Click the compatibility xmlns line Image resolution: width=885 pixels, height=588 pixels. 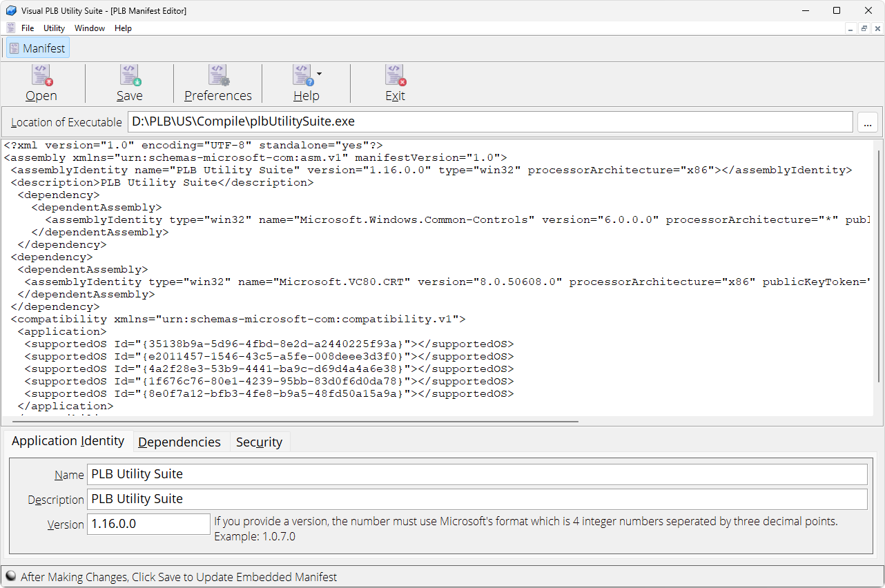(238, 319)
